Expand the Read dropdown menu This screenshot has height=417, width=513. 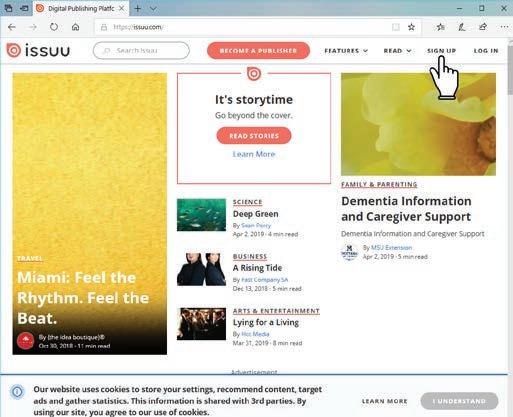pyautogui.click(x=397, y=51)
